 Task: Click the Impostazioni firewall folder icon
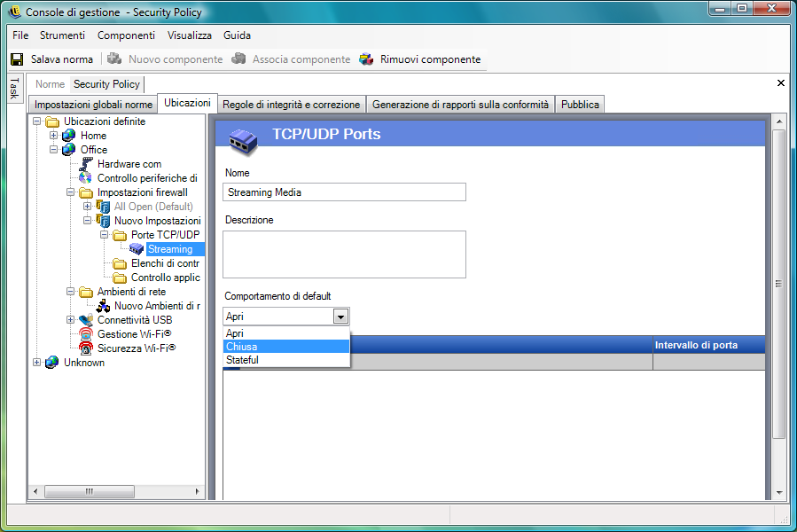[x=86, y=192]
